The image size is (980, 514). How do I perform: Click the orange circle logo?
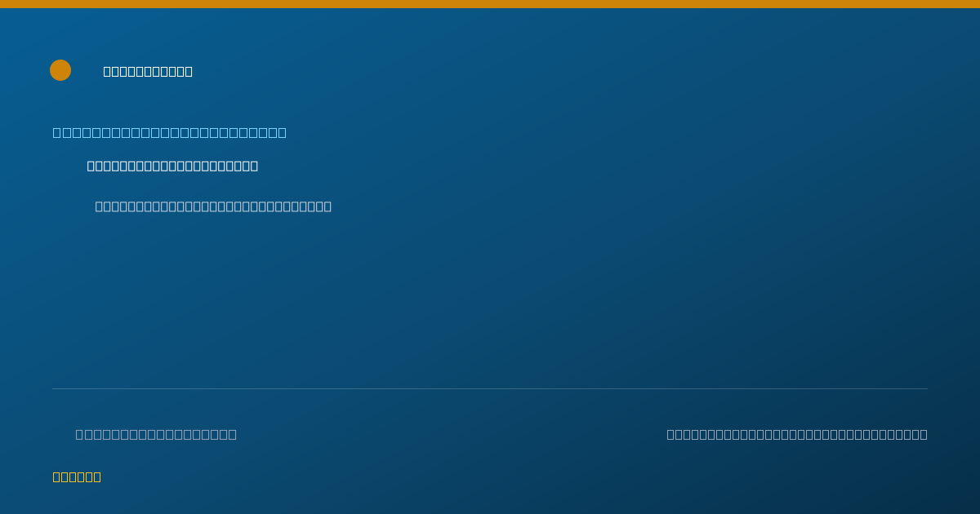tap(60, 70)
